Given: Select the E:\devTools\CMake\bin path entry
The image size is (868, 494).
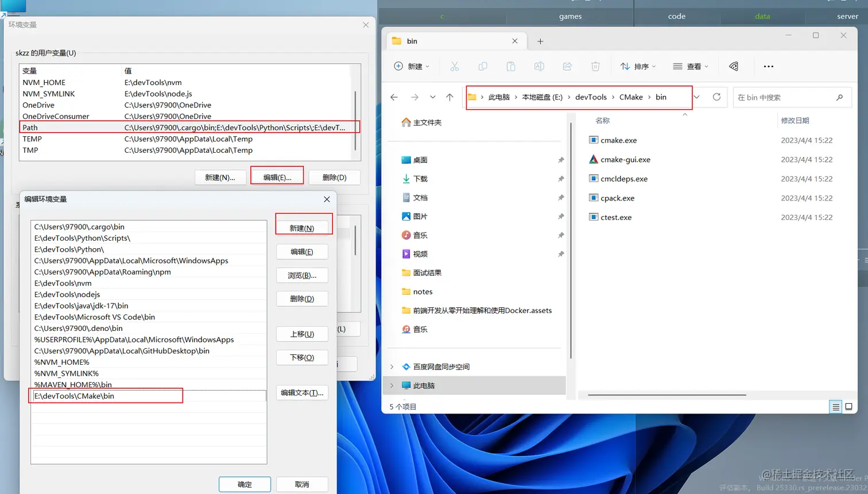Looking at the screenshot, I should [x=149, y=396].
